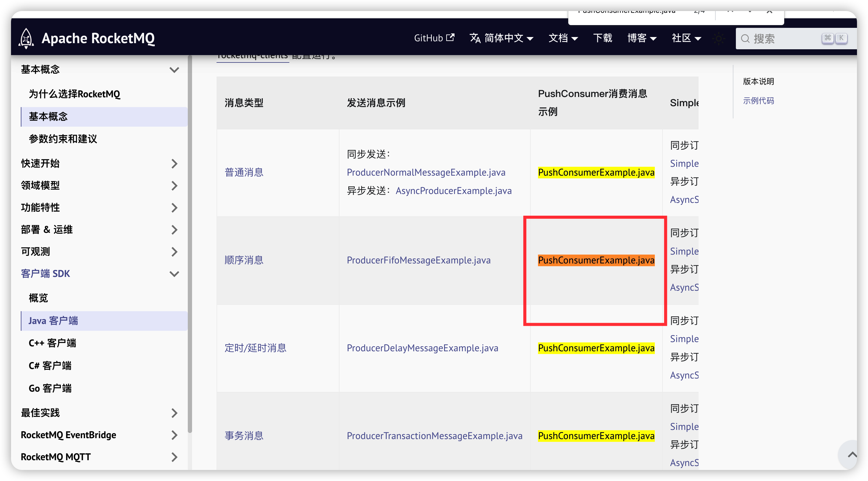
Task: Open the 简体中文 language dropdown
Action: tap(501, 38)
